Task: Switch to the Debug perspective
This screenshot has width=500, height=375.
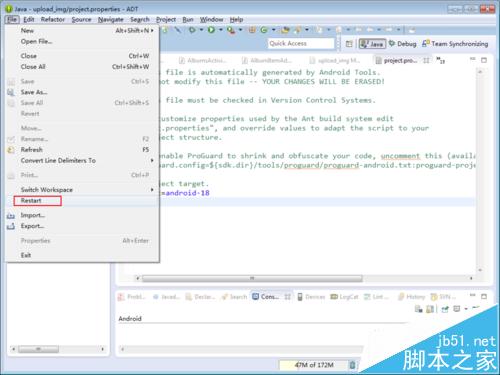Action: pos(403,44)
